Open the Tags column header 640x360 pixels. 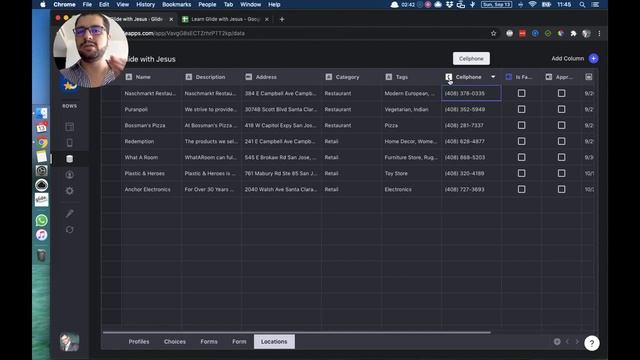[411, 77]
